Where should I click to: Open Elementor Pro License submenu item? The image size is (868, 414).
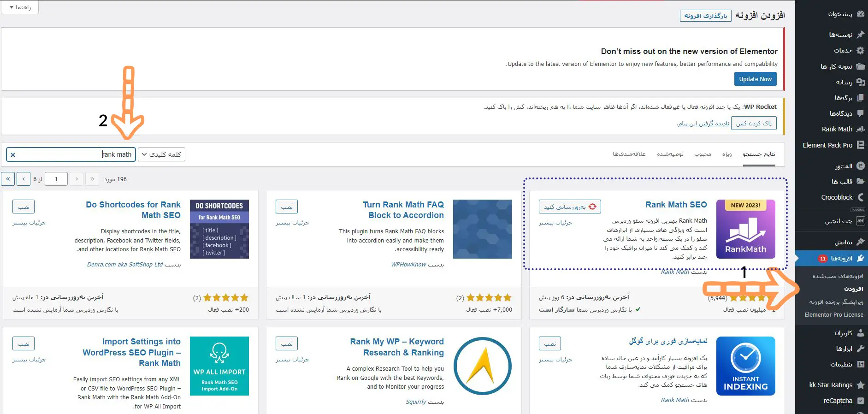pyautogui.click(x=834, y=314)
